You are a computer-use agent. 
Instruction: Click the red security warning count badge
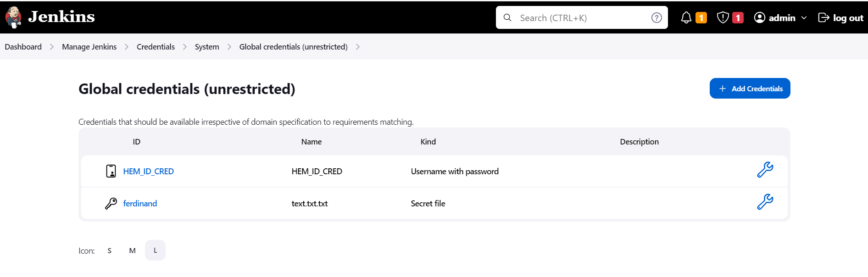pos(738,17)
